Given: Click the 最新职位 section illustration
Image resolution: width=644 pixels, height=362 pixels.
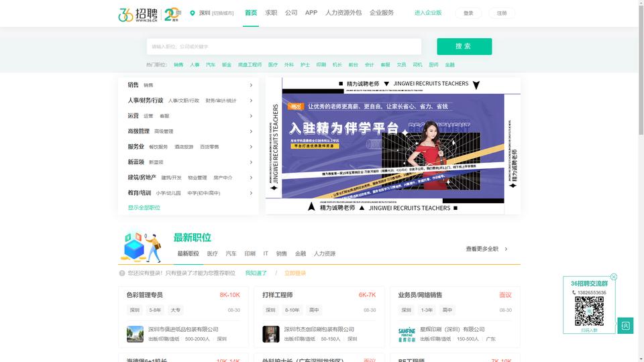Looking at the screenshot, I should coord(141,248).
